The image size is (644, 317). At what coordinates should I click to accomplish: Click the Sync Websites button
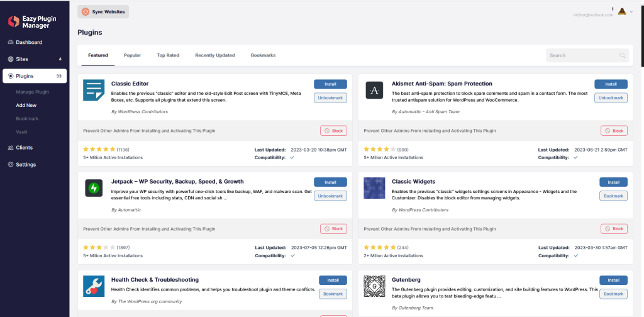point(103,12)
